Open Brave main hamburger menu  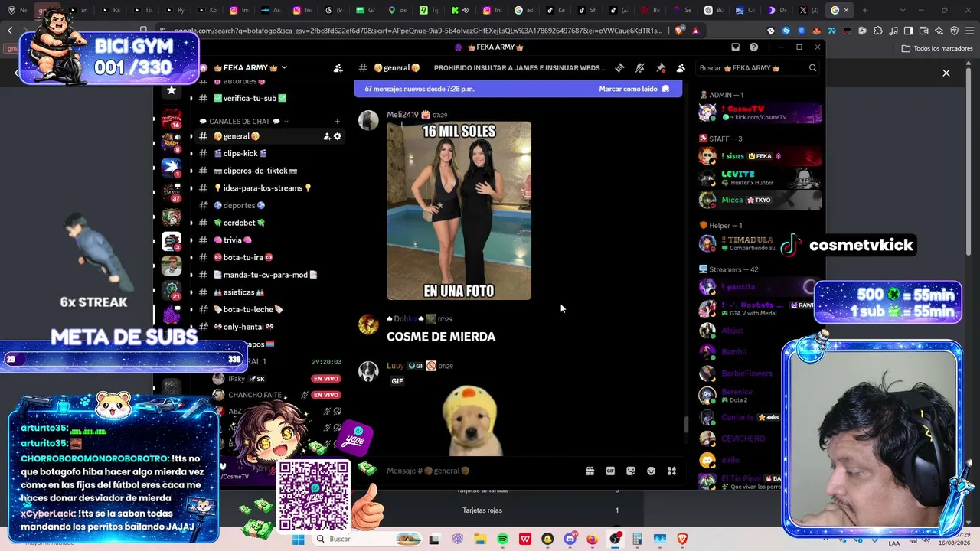coord(969,31)
